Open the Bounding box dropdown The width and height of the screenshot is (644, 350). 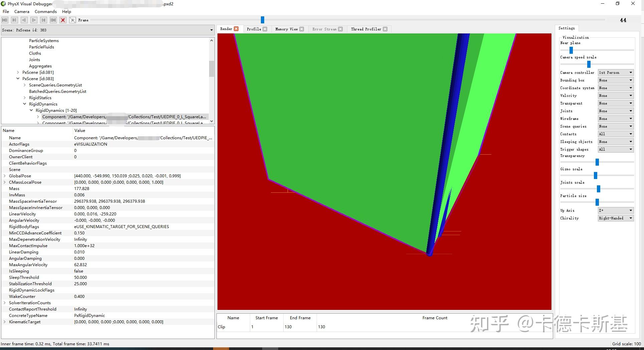point(616,80)
